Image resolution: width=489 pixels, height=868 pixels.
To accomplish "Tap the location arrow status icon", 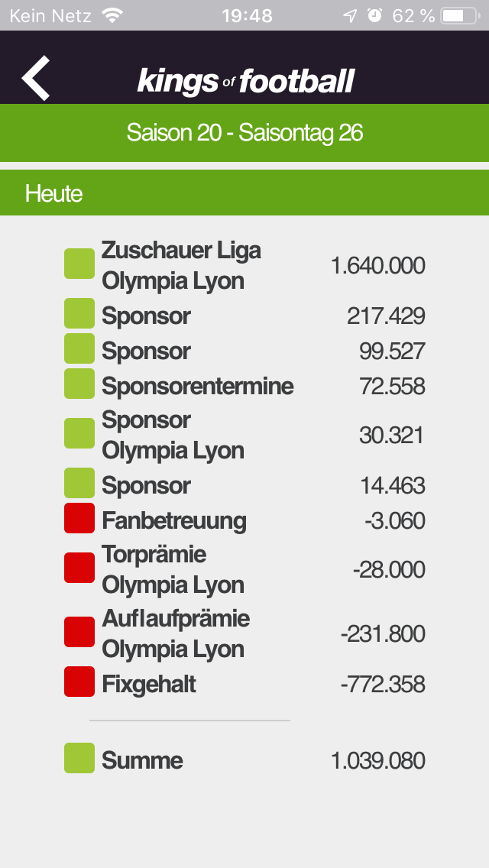I will [350, 15].
